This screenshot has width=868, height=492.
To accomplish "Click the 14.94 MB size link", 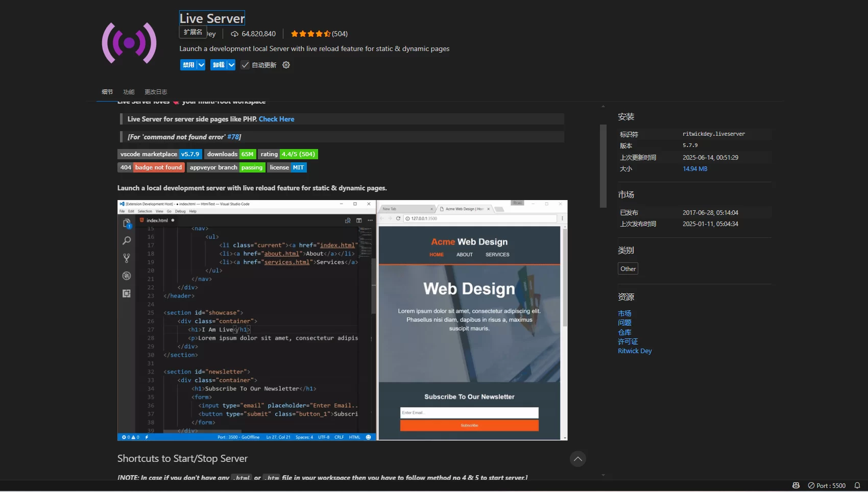I will [x=695, y=169].
